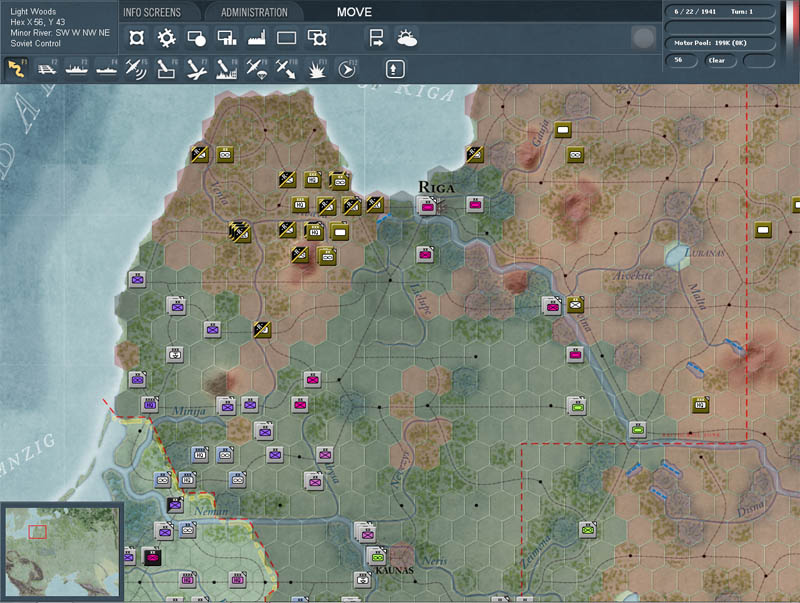Click the boxed up-arrow toolbar icon
This screenshot has width=800, height=603.
pyautogui.click(x=394, y=69)
